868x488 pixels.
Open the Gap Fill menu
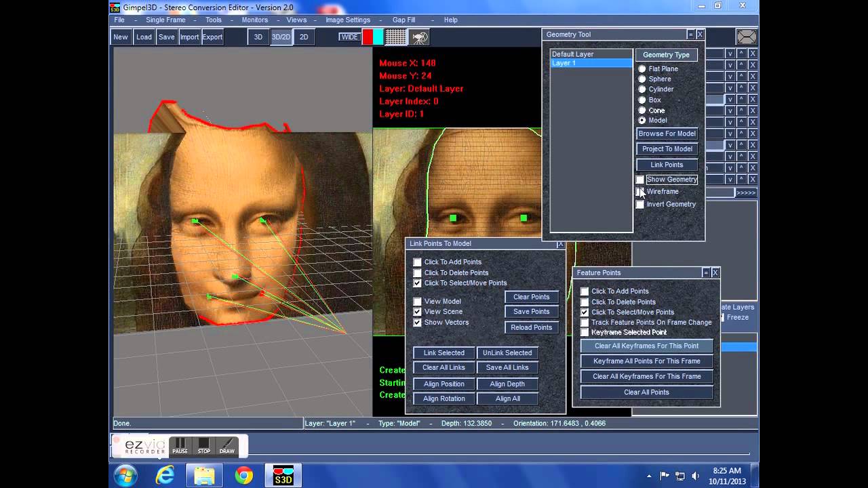coord(403,20)
